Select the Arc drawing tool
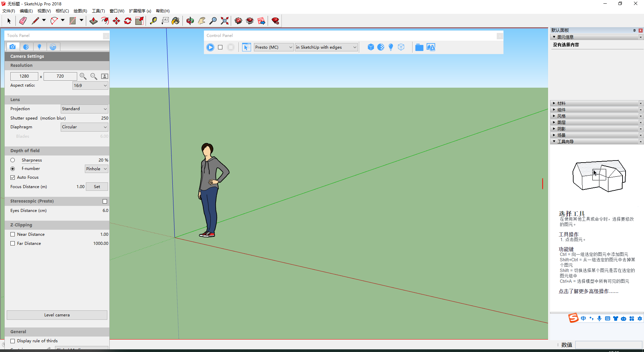The width and height of the screenshot is (644, 352). pos(54,21)
